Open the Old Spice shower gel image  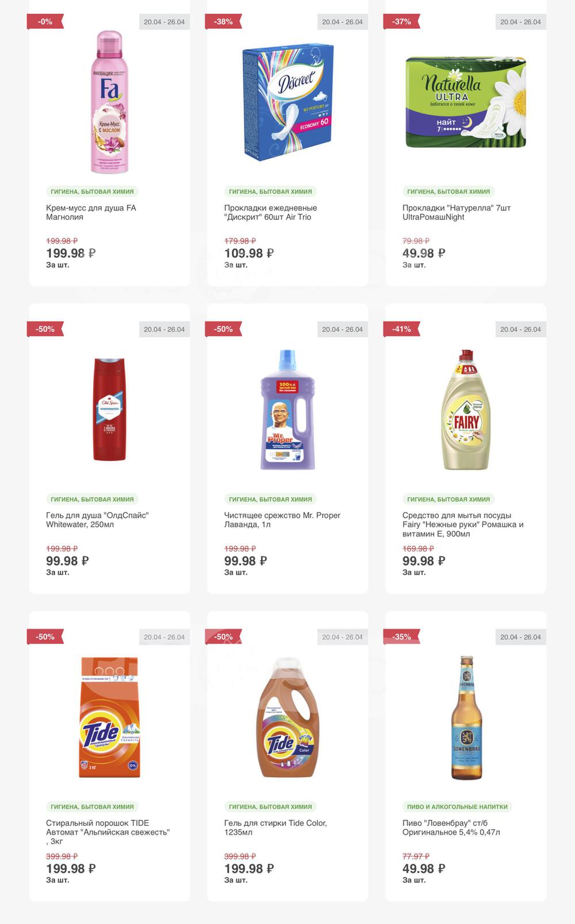109,409
